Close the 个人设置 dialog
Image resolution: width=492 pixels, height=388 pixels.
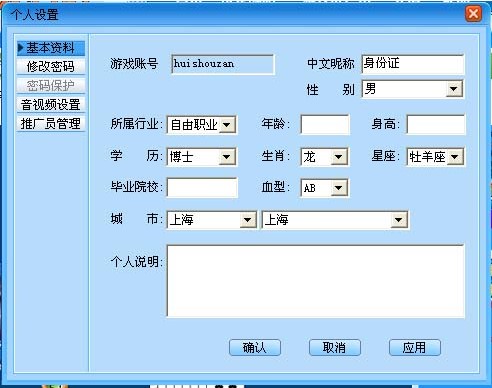coord(473,14)
